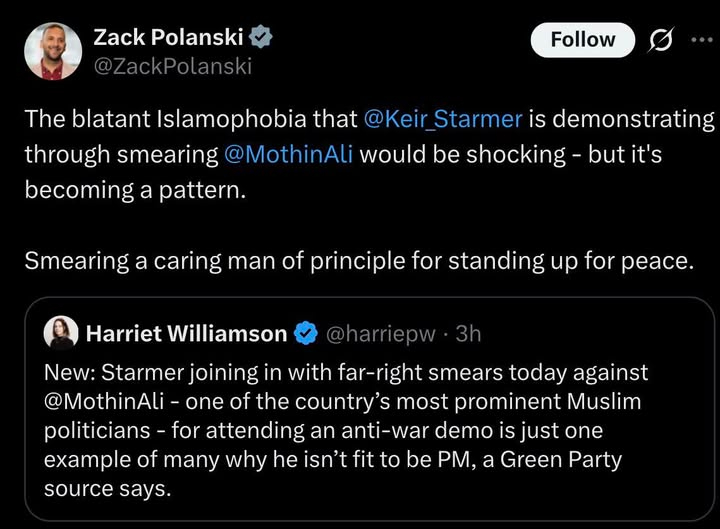Click the verified badge beside Zack Polanski

(260, 38)
